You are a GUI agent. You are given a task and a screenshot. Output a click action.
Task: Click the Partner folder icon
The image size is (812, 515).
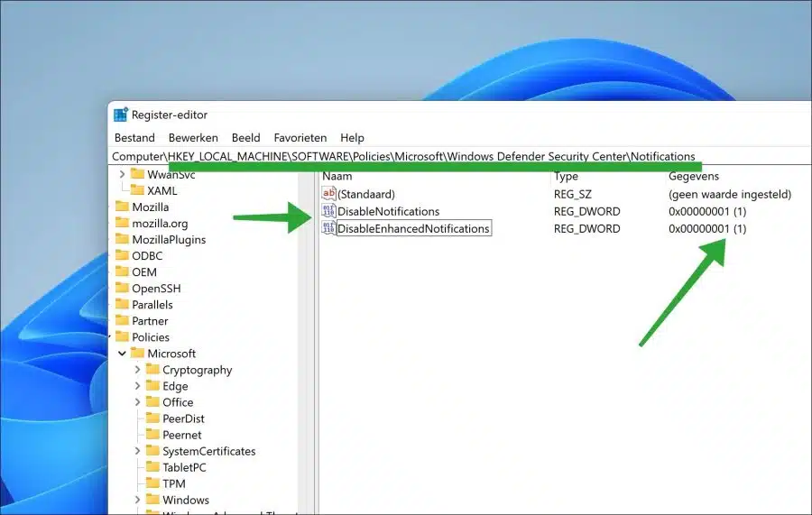pos(122,320)
